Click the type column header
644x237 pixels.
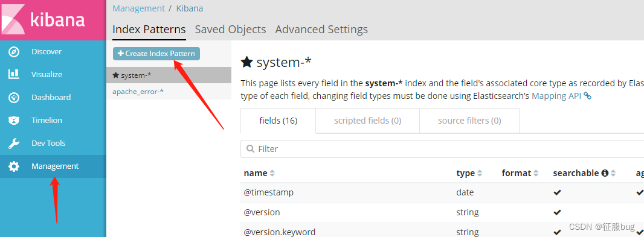click(x=465, y=173)
